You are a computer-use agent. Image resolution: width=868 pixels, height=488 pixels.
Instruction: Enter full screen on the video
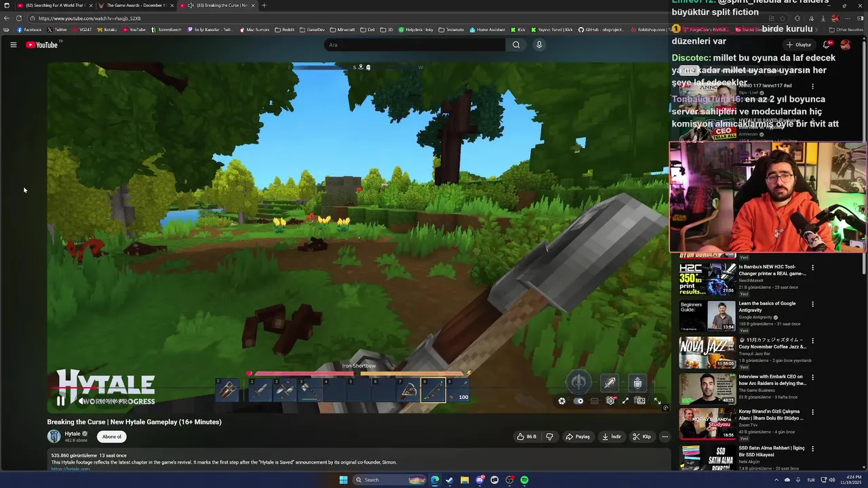(x=657, y=401)
